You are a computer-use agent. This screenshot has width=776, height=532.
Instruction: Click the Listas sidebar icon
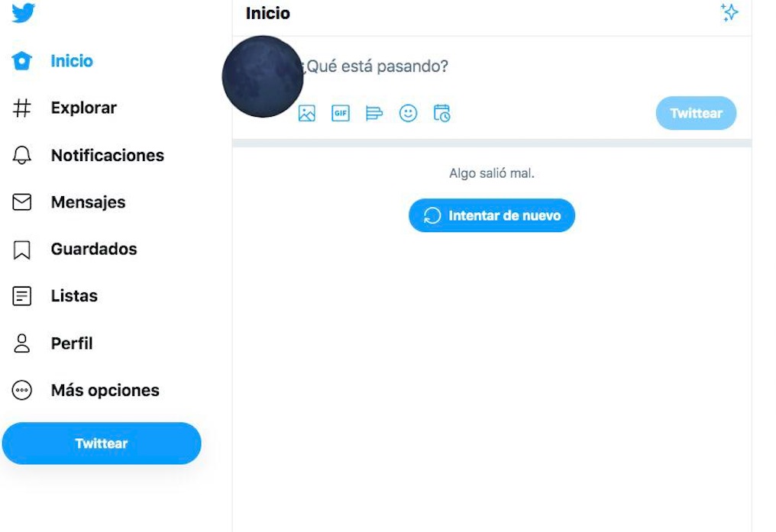point(24,295)
